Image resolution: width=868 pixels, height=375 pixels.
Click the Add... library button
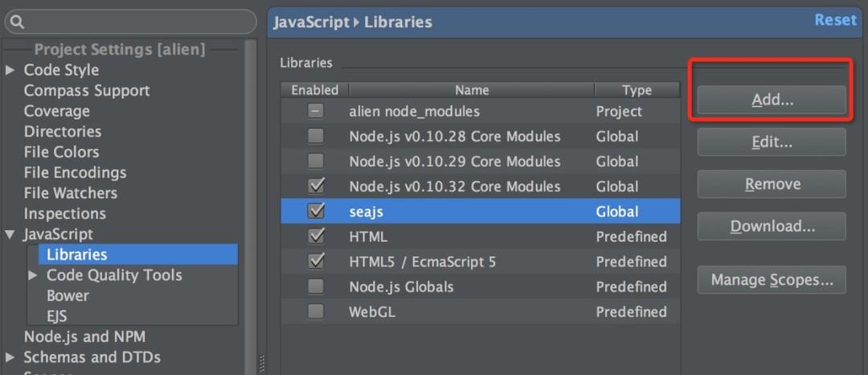point(771,101)
